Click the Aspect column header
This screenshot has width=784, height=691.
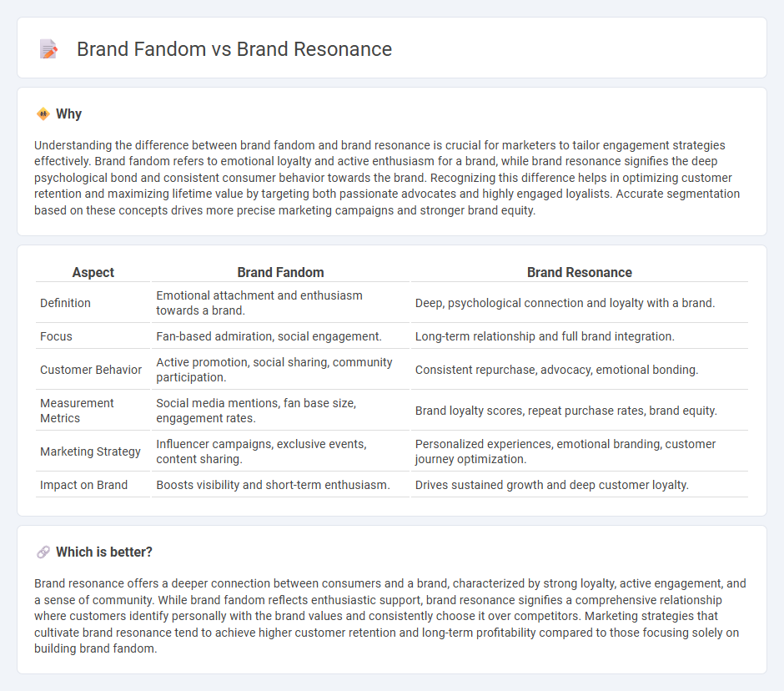click(93, 272)
